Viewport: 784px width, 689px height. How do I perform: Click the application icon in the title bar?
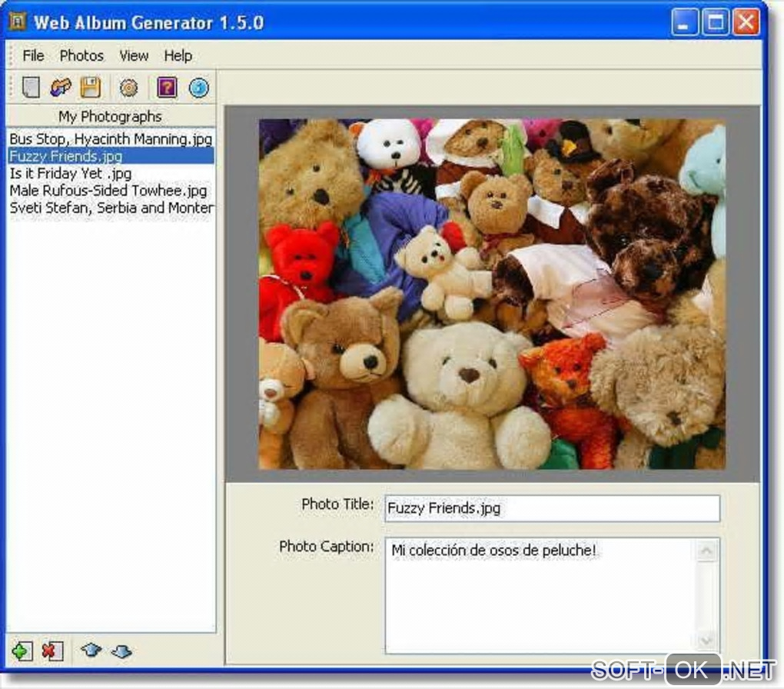tap(18, 22)
